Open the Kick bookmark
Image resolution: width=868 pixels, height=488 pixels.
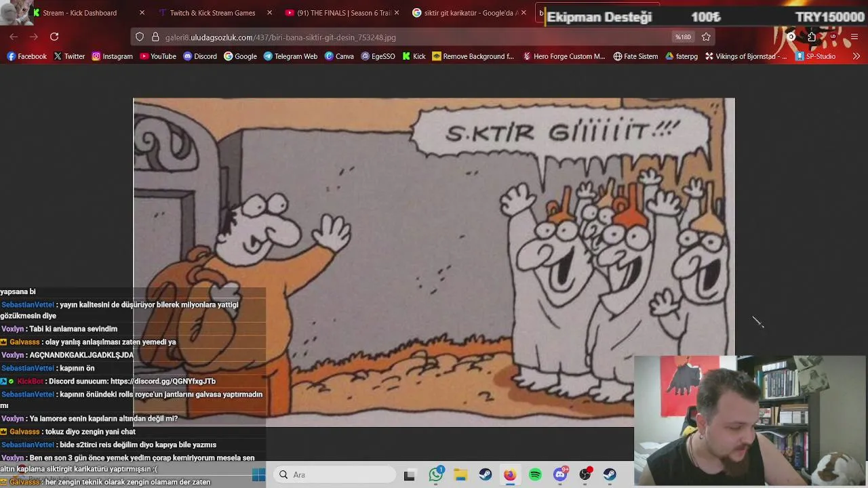414,56
